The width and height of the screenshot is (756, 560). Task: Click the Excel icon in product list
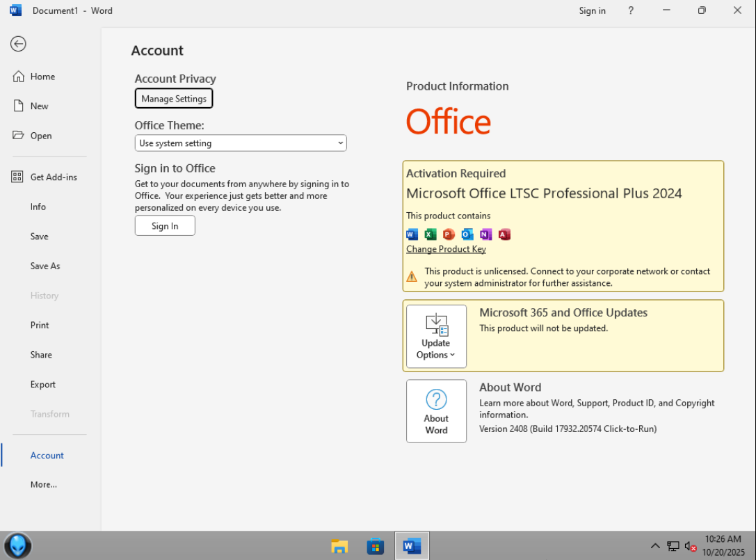click(431, 234)
